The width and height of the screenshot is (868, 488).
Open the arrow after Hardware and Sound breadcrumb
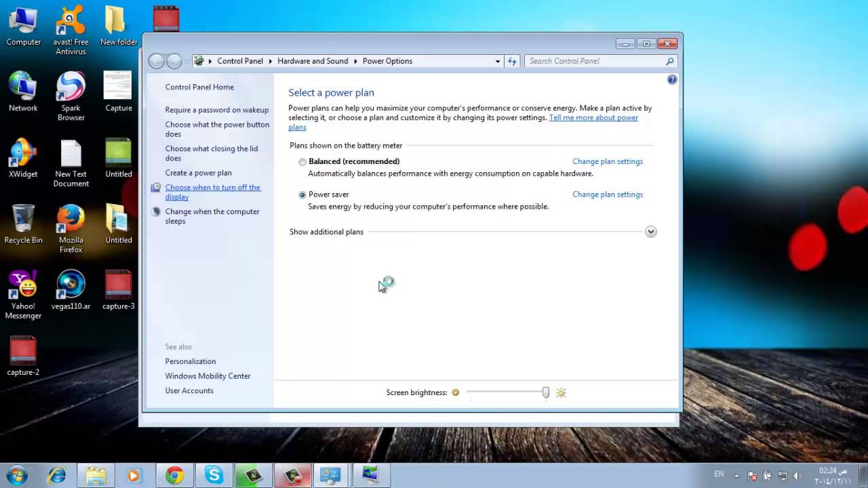pos(355,61)
